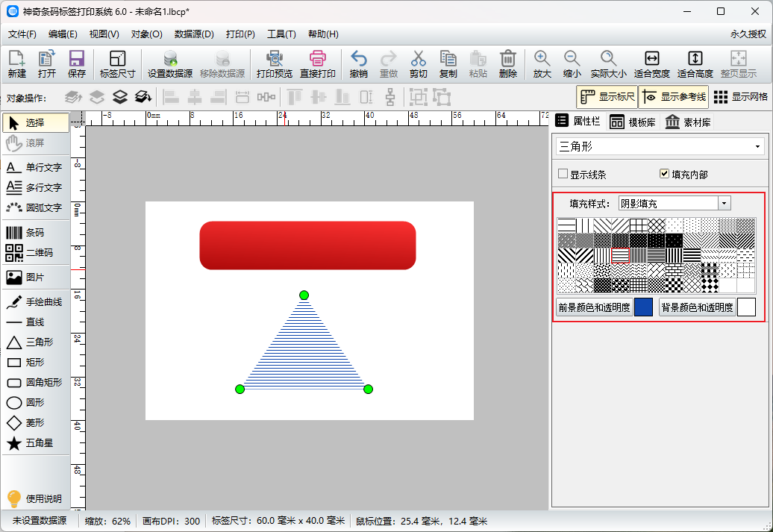Screen dimensions: 773x532
Task: Toggle 显示网格 grid display
Action: click(741, 97)
